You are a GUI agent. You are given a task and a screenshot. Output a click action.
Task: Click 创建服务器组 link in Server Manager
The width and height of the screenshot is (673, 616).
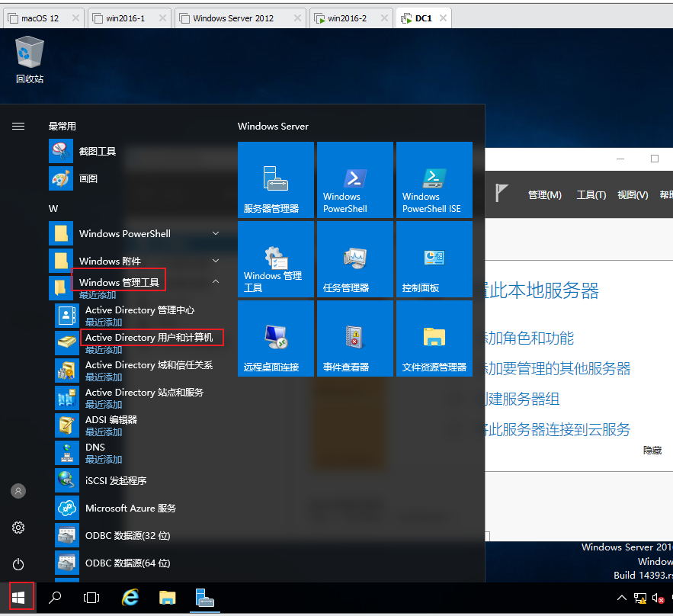[523, 399]
